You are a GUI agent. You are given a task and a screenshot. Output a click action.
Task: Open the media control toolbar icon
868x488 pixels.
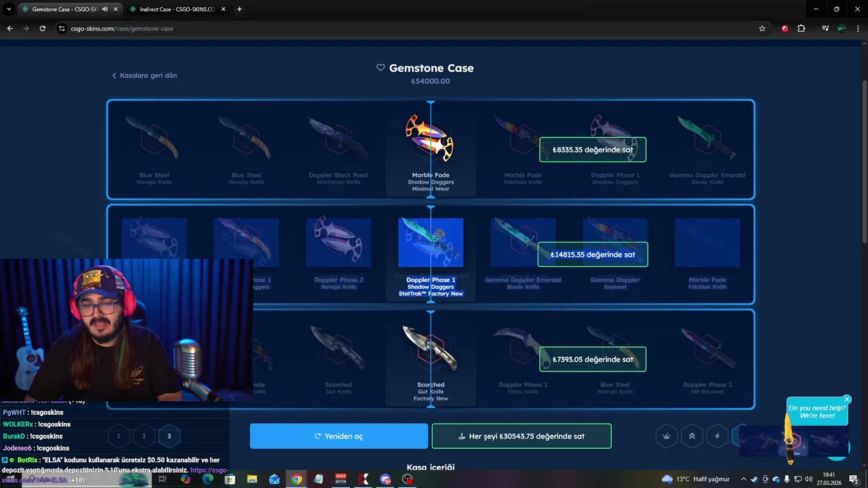click(825, 28)
